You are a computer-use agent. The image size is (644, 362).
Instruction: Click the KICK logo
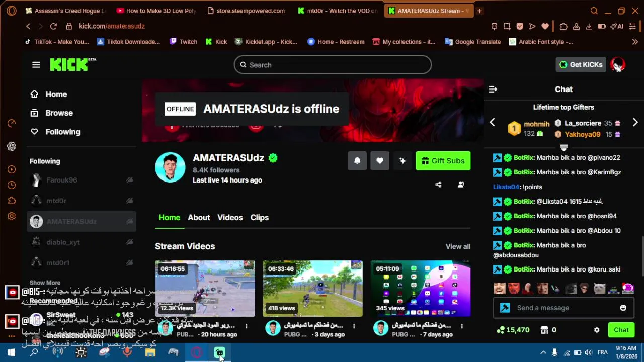72,65
